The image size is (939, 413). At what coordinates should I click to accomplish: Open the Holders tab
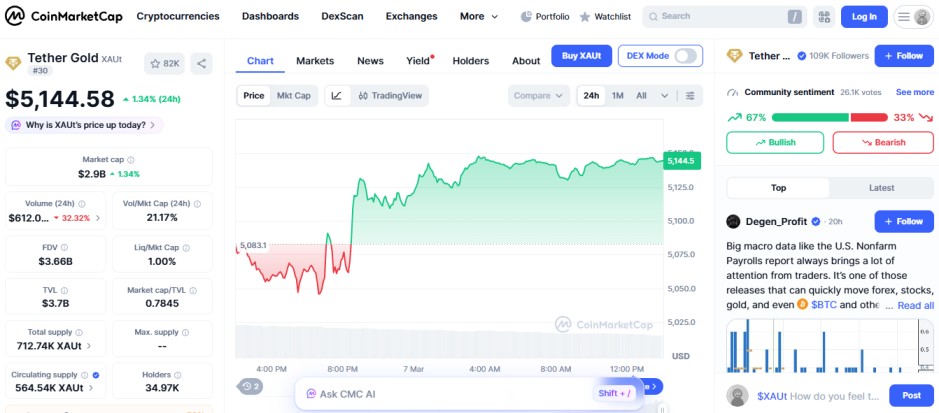pyautogui.click(x=470, y=61)
